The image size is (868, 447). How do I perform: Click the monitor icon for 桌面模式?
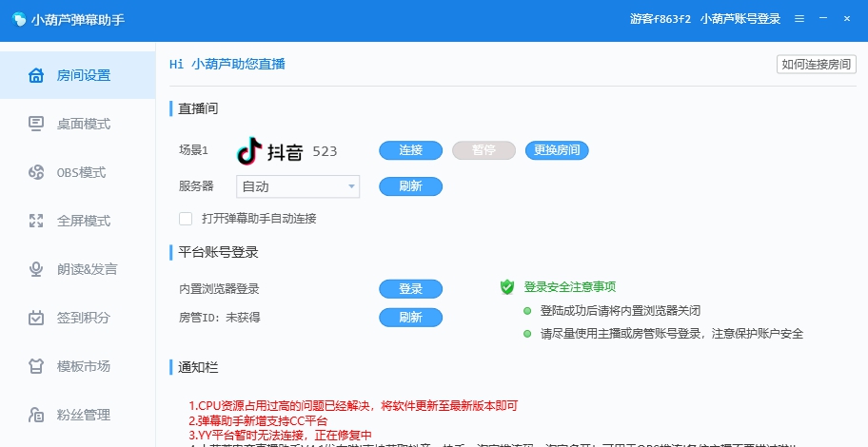point(36,124)
